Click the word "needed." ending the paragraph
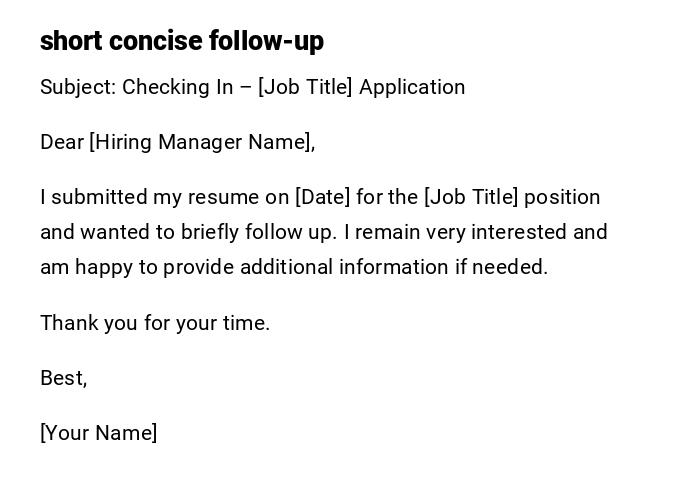 (x=510, y=267)
